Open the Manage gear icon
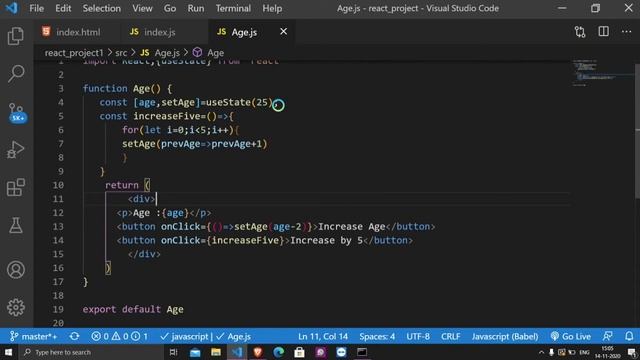Viewport: 640px width, 360px height. (16, 307)
